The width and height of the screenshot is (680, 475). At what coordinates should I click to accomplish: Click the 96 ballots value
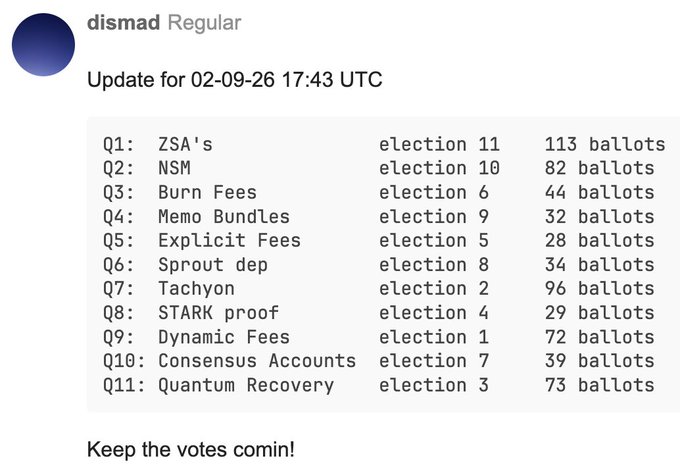(x=599, y=289)
